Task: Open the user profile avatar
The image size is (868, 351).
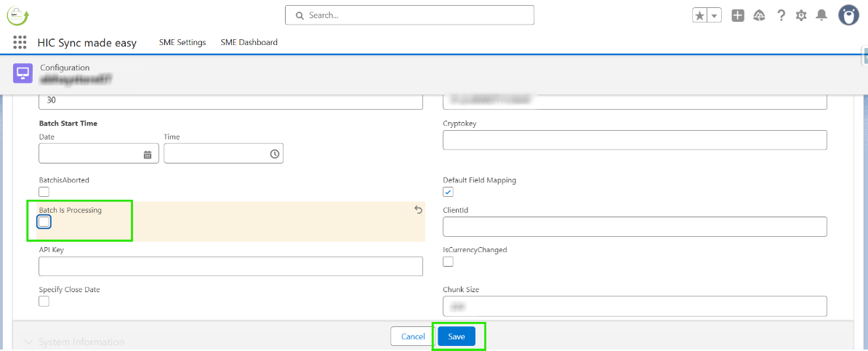Action: point(849,15)
